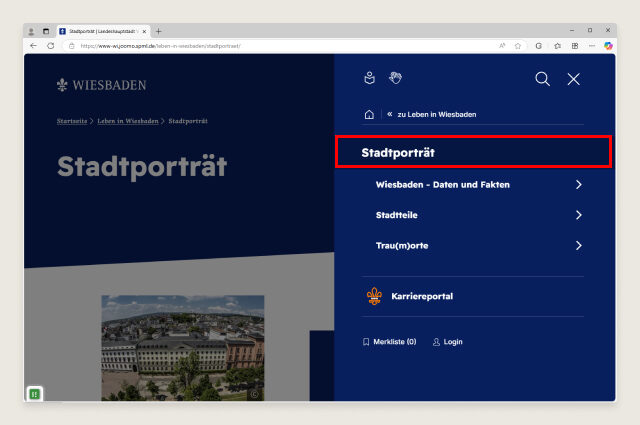Expand the chevron beside Trau(m)orte
Image resolution: width=640 pixels, height=425 pixels.
pyautogui.click(x=578, y=245)
